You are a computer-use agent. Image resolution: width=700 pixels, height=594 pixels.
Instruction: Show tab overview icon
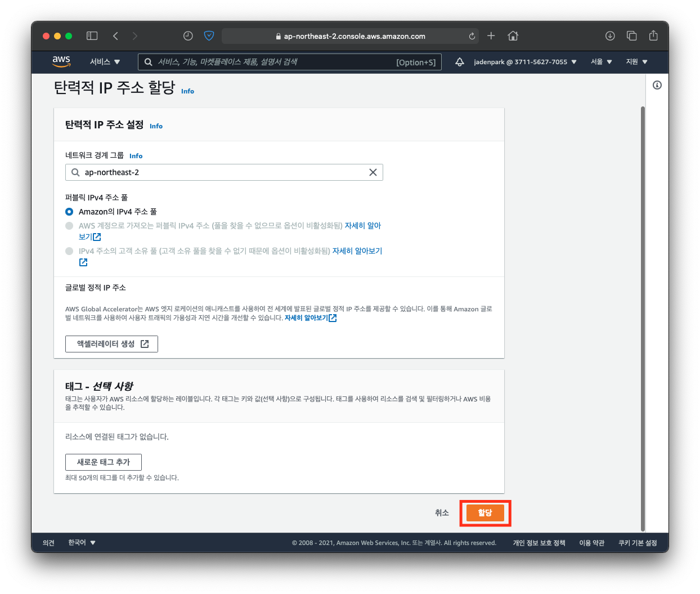point(632,36)
